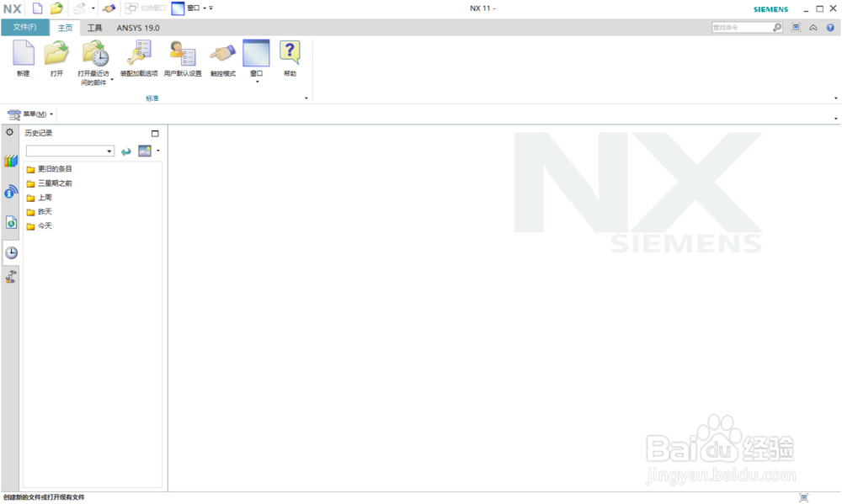Click New file icon in quick access toolbar
The width and height of the screenshot is (842, 504).
coord(37,8)
